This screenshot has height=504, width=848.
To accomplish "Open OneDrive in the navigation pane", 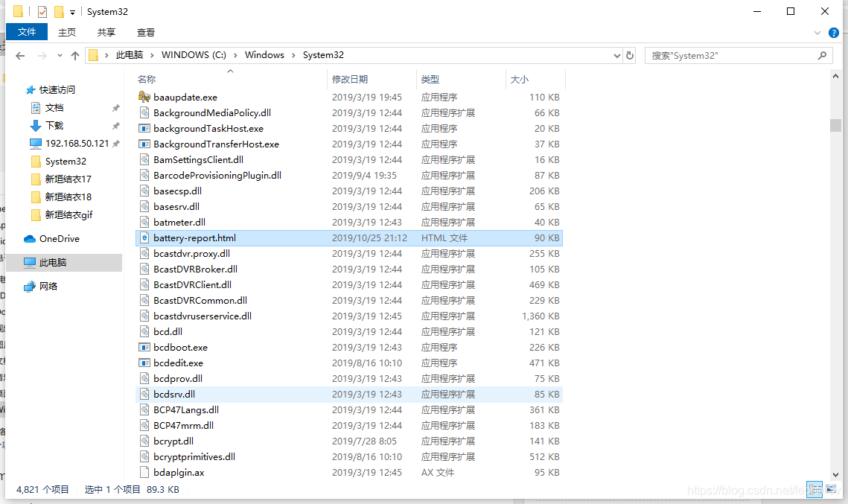I will 59,239.
